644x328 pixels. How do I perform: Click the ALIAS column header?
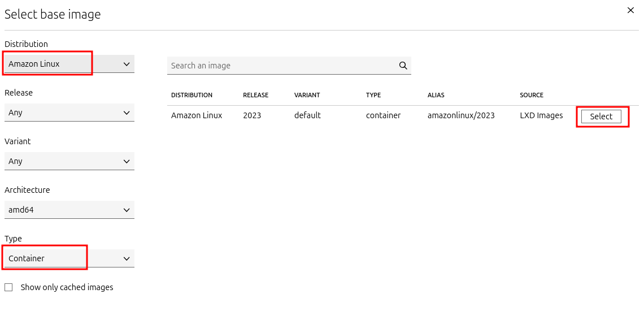[x=436, y=95]
